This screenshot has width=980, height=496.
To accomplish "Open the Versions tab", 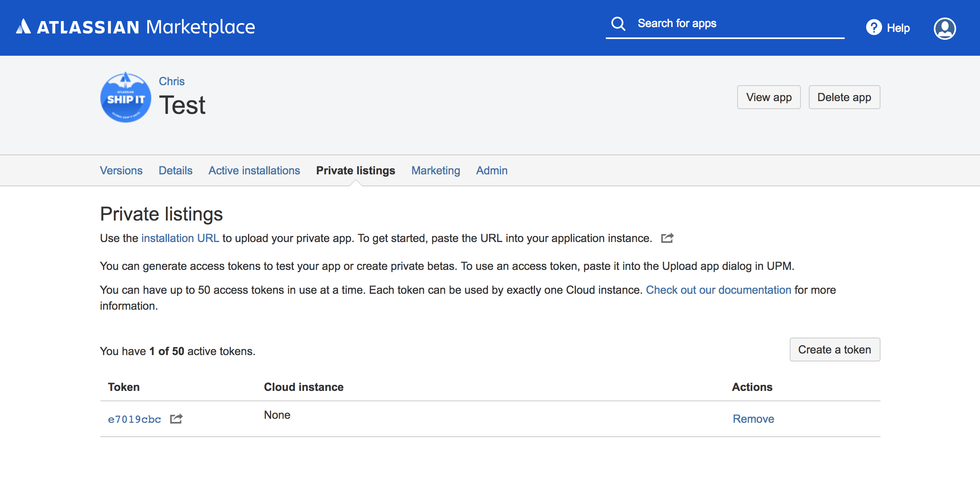I will coord(121,170).
